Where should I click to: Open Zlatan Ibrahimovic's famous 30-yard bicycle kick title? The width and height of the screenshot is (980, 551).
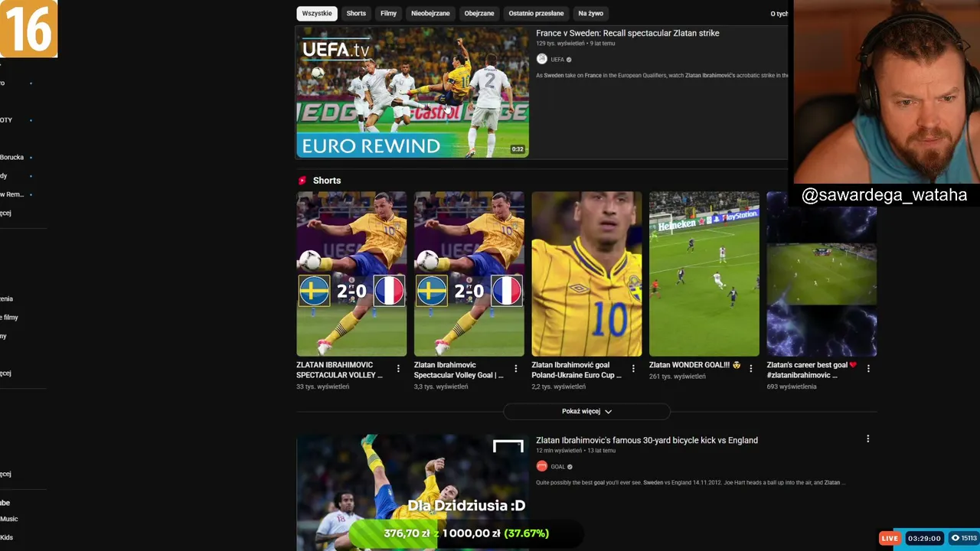pyautogui.click(x=647, y=440)
